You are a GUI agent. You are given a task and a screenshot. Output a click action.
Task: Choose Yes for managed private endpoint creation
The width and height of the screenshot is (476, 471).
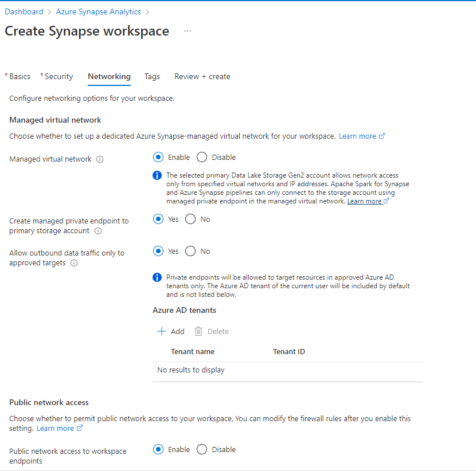coord(158,219)
